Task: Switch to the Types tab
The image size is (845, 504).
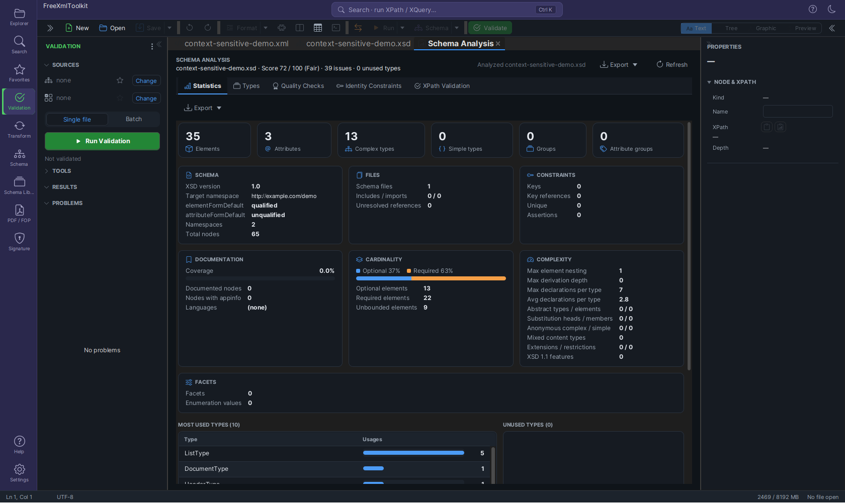Action: [x=246, y=86]
